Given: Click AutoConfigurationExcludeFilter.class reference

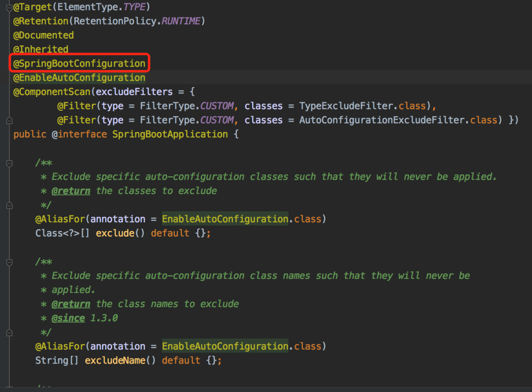Looking at the screenshot, I should 399,120.
